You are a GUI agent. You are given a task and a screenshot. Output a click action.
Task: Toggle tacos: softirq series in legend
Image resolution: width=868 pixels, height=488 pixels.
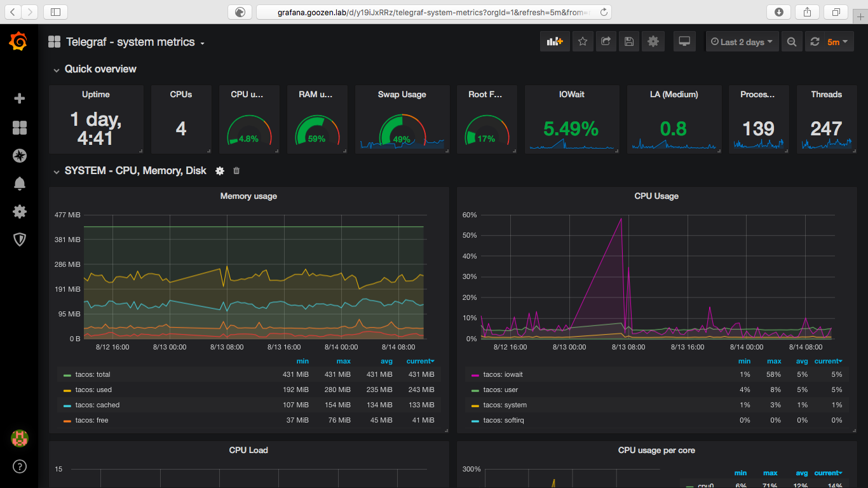[x=503, y=420]
